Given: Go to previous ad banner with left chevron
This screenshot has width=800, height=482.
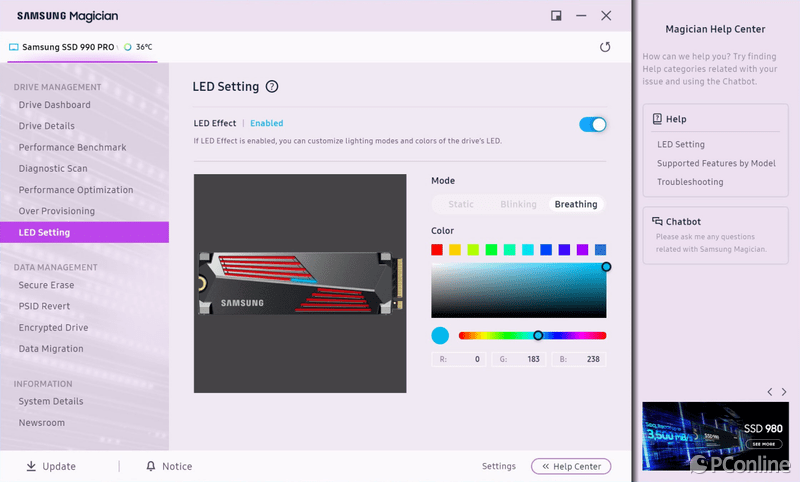Looking at the screenshot, I should [x=769, y=391].
